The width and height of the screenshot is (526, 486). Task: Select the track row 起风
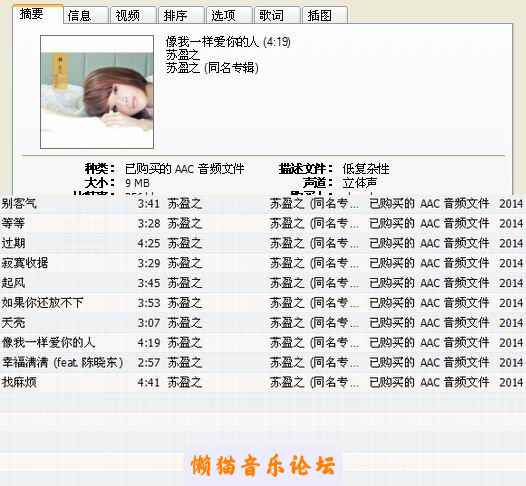pyautogui.click(x=263, y=283)
